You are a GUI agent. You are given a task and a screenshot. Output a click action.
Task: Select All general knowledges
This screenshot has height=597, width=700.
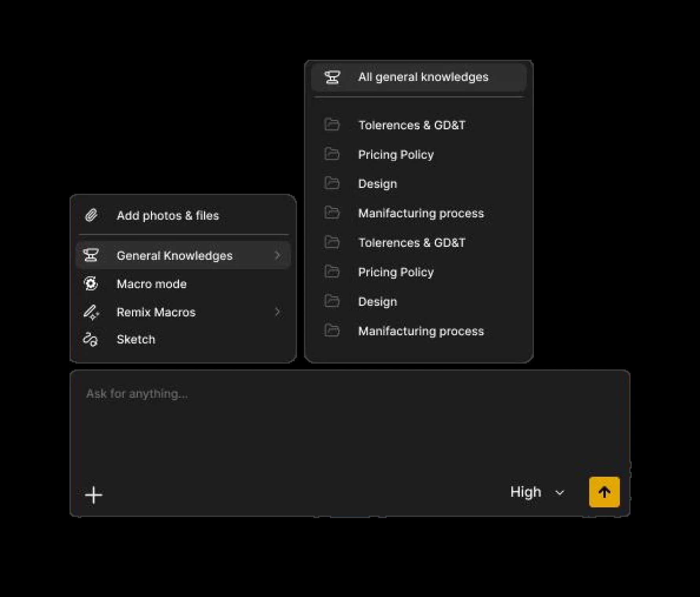419,77
